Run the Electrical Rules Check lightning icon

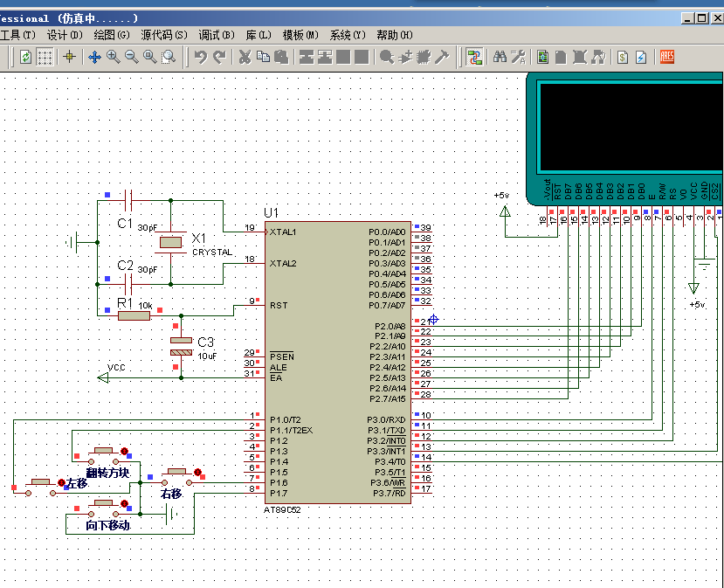(x=641, y=57)
